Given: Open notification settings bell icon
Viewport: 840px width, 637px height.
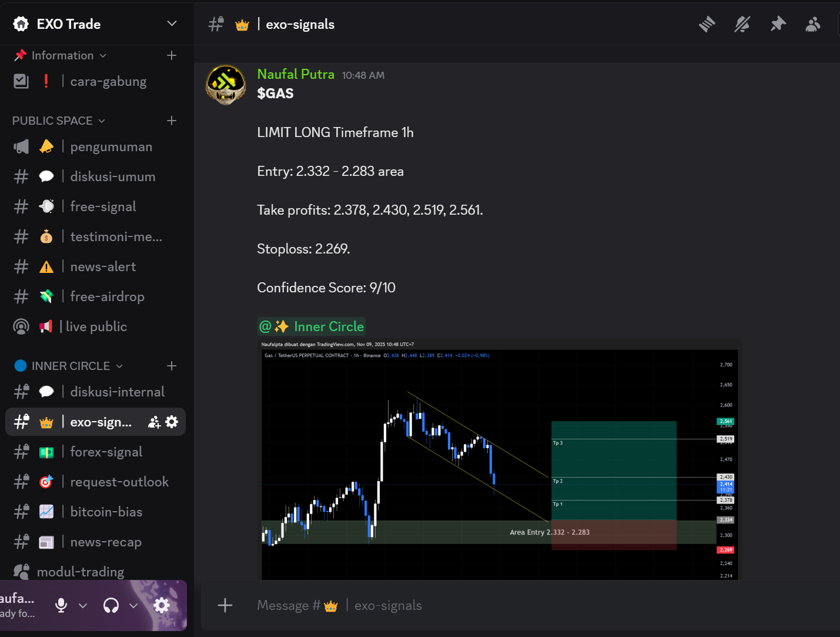Looking at the screenshot, I should click(x=742, y=24).
